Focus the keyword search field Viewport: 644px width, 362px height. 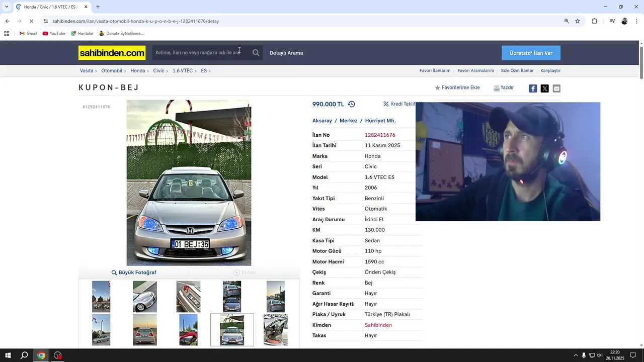pyautogui.click(x=200, y=53)
